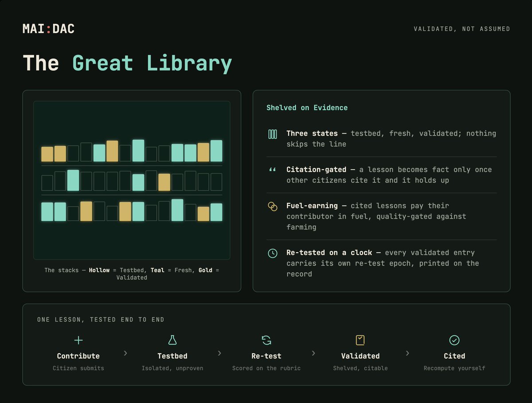The image size is (532, 403).
Task: Click the chevron between Contribute and Testbed
Action: tap(125, 353)
